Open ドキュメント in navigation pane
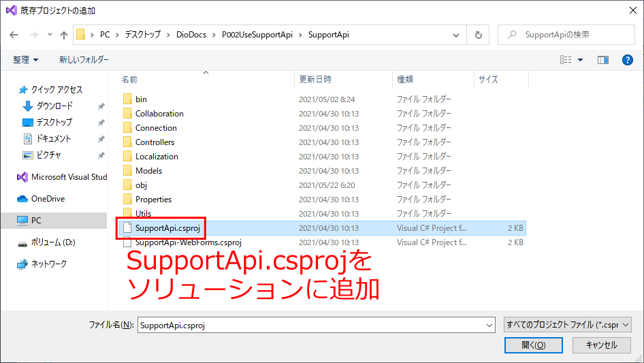This screenshot has height=363, width=644. [53, 139]
